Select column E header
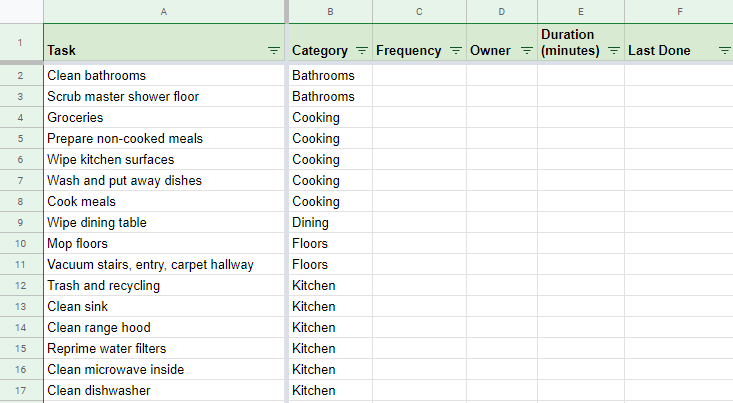Viewport: 733px width, 403px height. click(581, 12)
